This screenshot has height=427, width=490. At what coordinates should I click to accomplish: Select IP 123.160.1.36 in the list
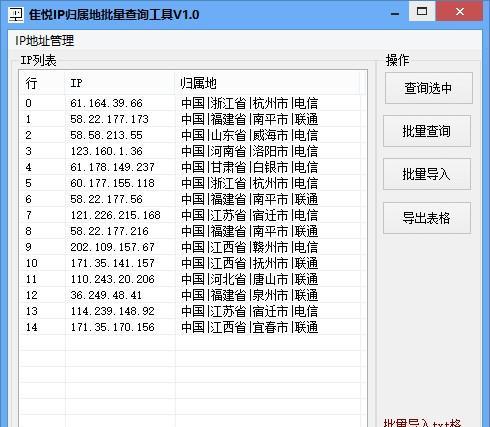coord(106,151)
